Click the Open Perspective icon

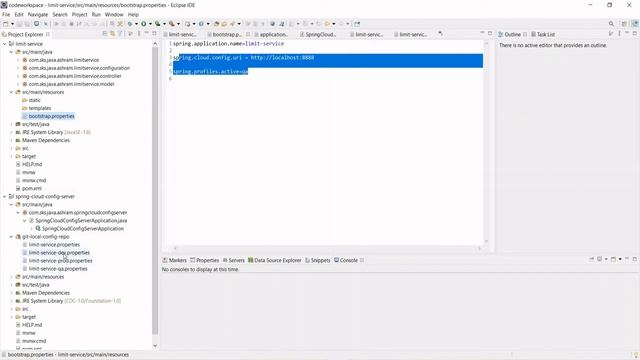[624, 24]
